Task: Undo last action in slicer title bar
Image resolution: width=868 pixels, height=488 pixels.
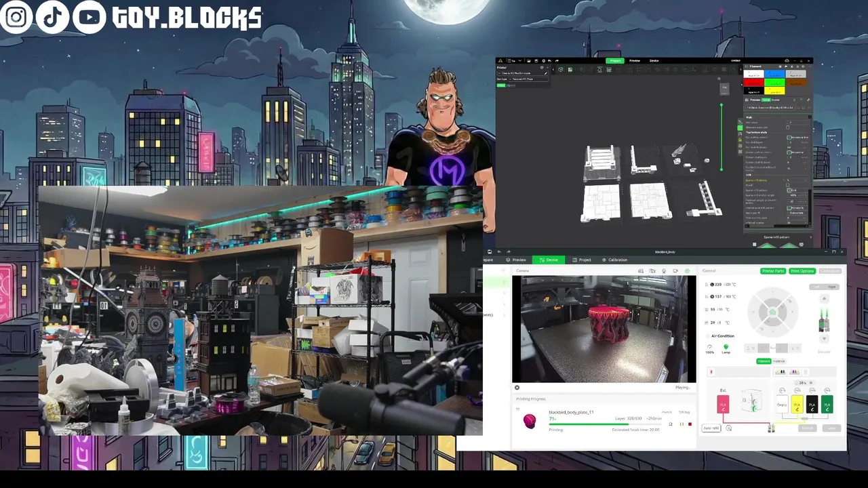Action: (549, 61)
